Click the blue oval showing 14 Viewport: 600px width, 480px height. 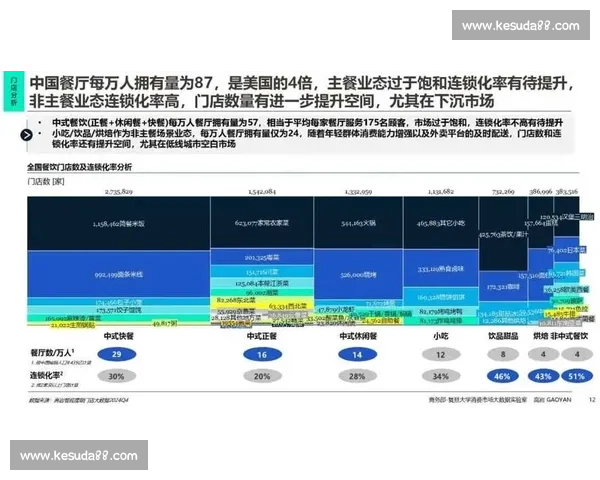click(x=357, y=354)
